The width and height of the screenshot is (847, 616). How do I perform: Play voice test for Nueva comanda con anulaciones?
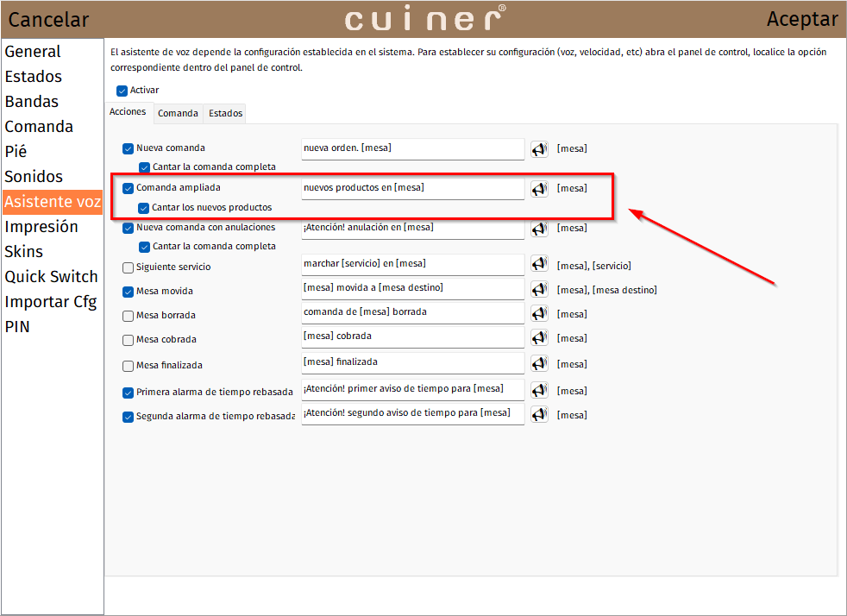(x=539, y=229)
